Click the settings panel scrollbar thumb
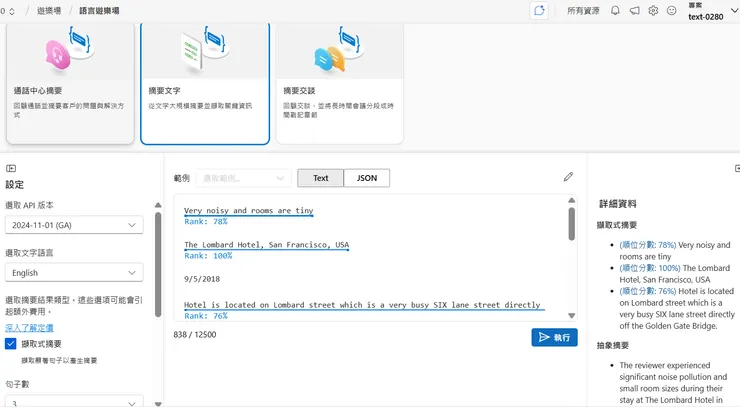740x409 pixels. pos(158,264)
